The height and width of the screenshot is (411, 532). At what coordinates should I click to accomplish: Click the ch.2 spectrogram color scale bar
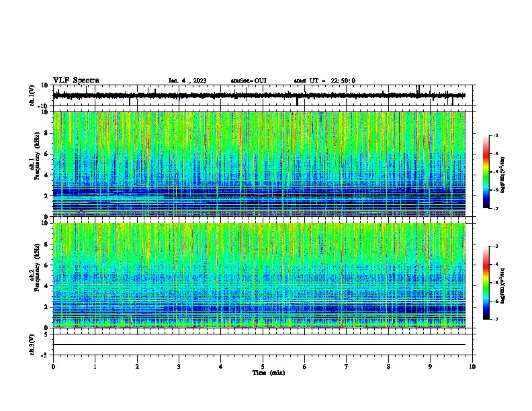[486, 283]
